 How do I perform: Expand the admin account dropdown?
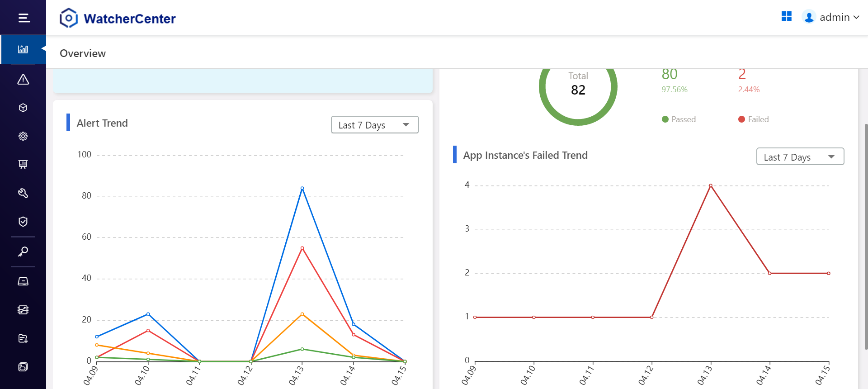840,17
